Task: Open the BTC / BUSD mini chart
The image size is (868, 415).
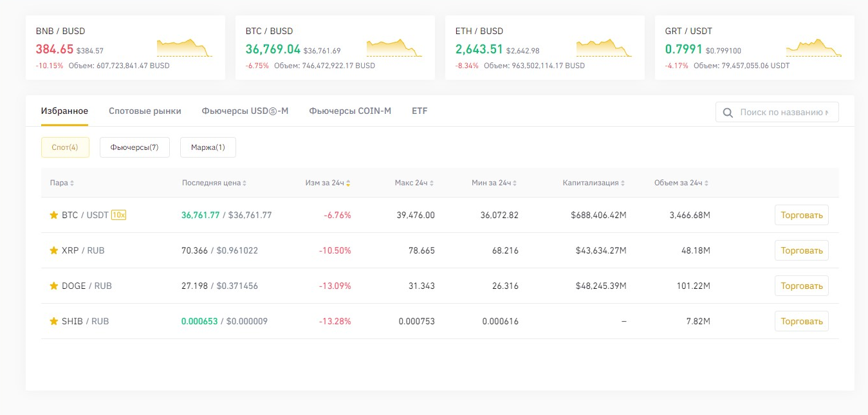Action: (394, 48)
